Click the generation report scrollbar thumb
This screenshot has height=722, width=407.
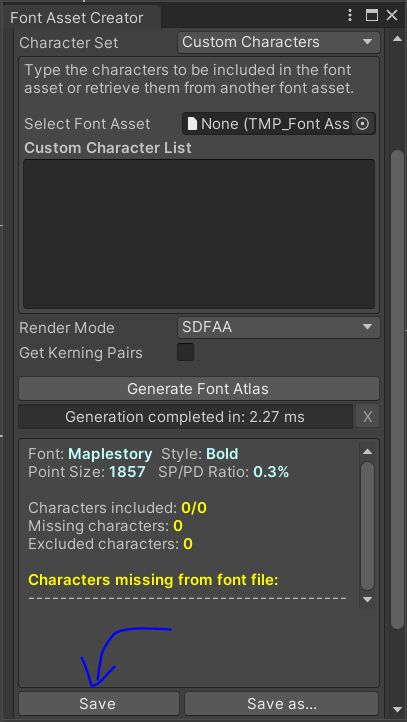click(367, 526)
